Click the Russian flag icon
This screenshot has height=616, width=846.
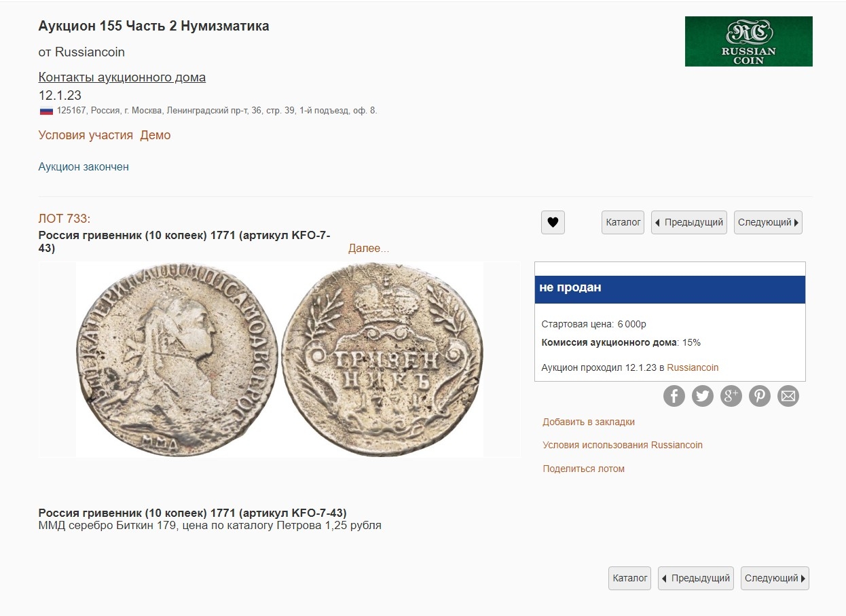tap(46, 111)
